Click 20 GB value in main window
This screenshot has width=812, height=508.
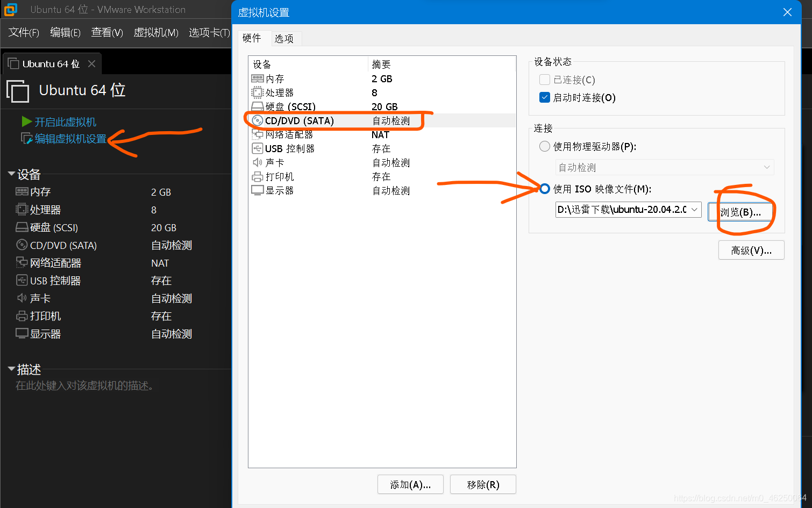pos(163,227)
